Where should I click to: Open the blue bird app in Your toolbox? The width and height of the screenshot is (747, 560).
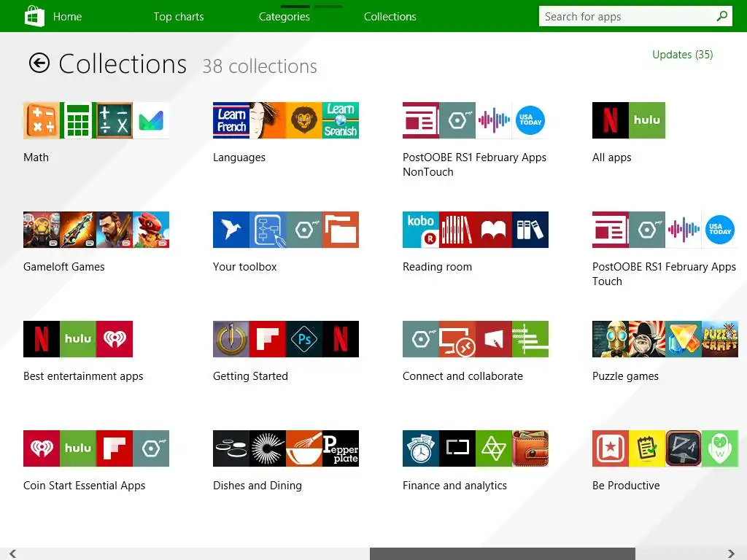coord(231,230)
